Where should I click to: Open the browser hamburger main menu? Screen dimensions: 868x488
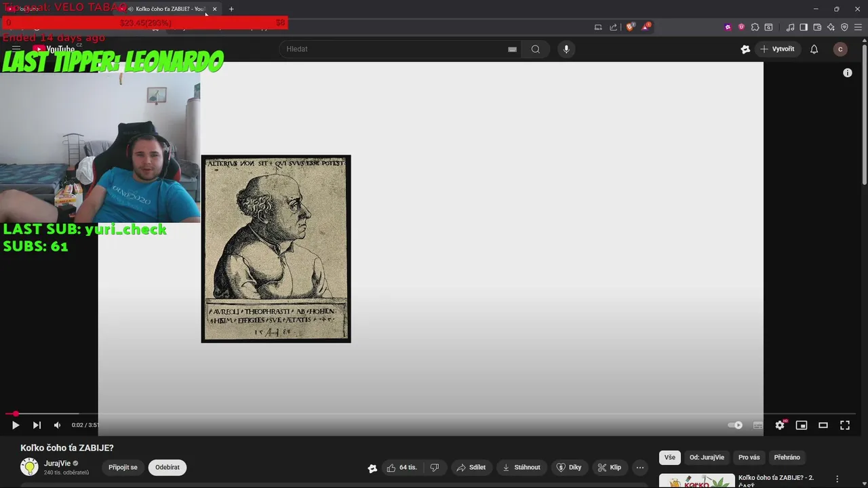pyautogui.click(x=858, y=27)
